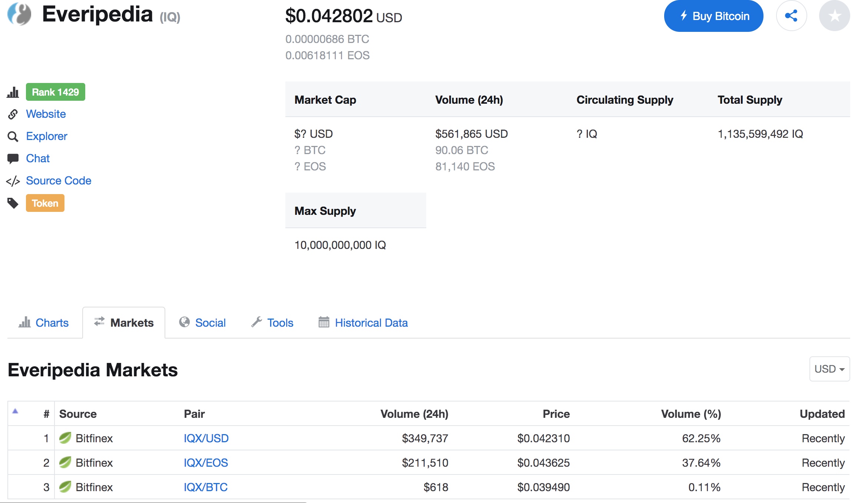Click the Token tag badge
Image resolution: width=868 pixels, height=503 pixels.
(x=45, y=203)
